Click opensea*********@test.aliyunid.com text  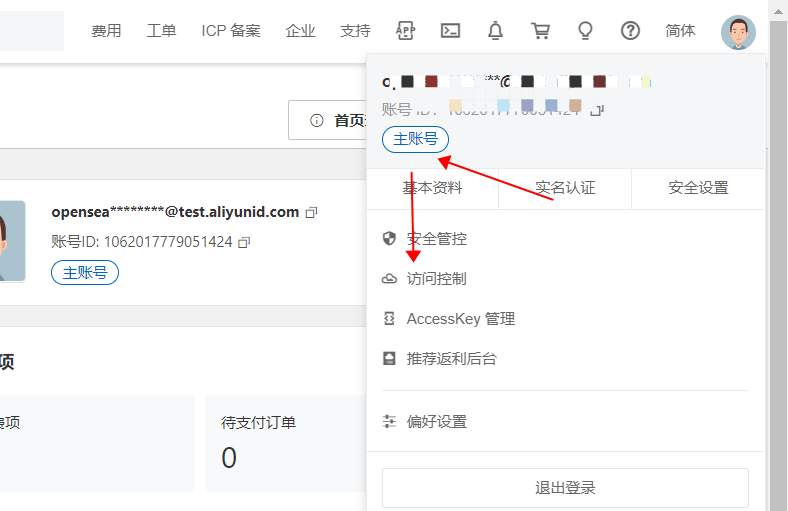(x=175, y=212)
